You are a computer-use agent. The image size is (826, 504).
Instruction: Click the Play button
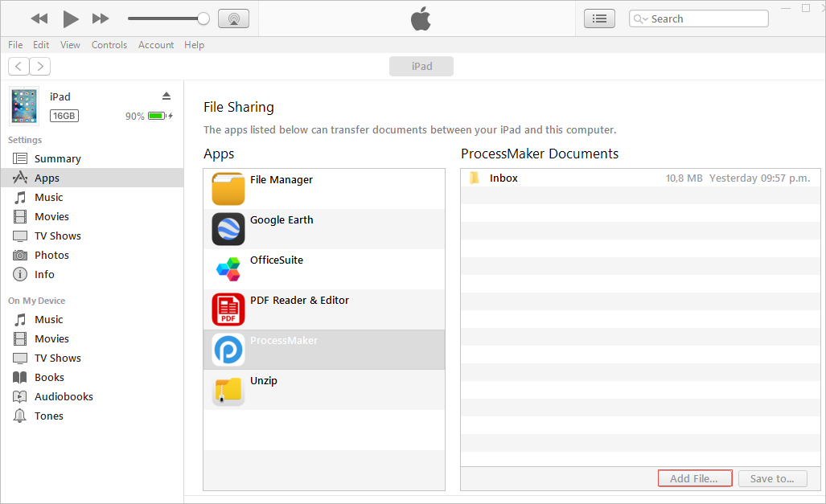coord(71,18)
